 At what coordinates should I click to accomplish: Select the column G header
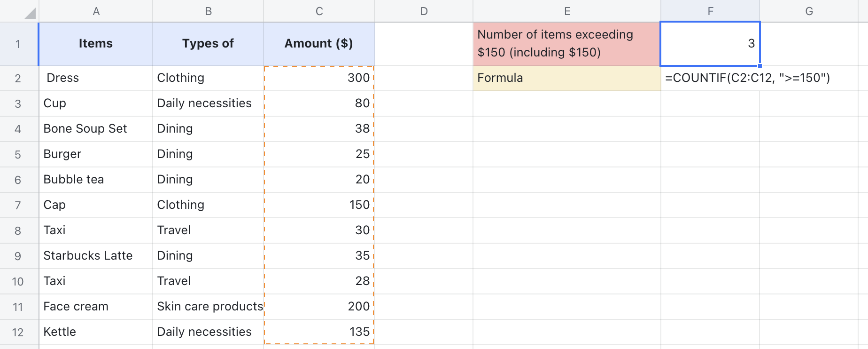point(810,10)
